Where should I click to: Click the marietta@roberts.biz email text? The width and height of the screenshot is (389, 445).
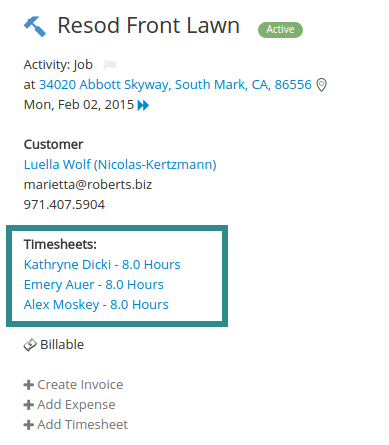coord(88,185)
